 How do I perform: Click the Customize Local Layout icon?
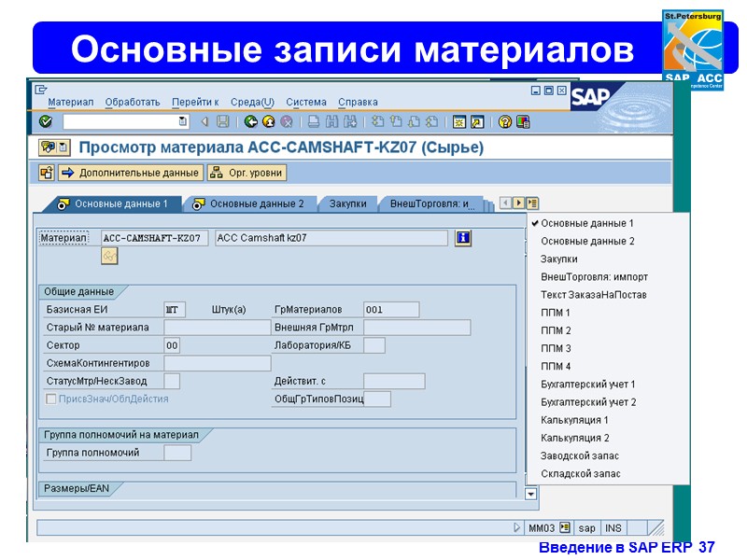(x=523, y=122)
